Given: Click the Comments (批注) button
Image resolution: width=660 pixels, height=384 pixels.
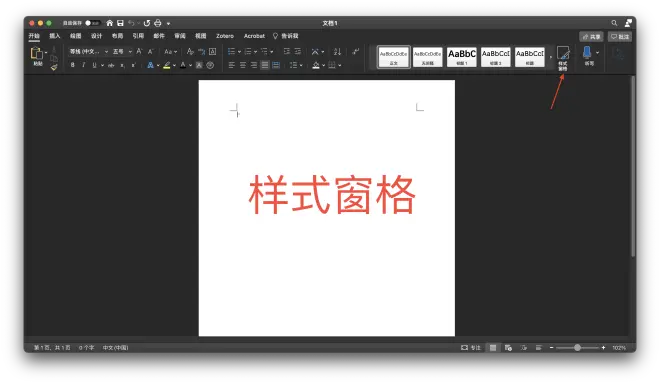Looking at the screenshot, I should pyautogui.click(x=620, y=37).
